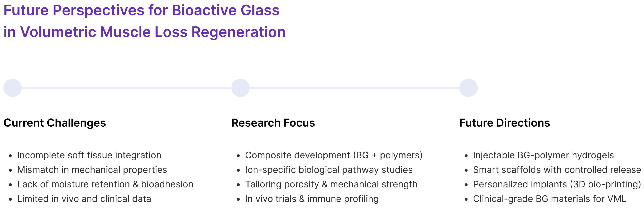Image resolution: width=644 pixels, height=208 pixels.
Task: Select Composite development (BG + polymers) text
Action: coord(333,155)
